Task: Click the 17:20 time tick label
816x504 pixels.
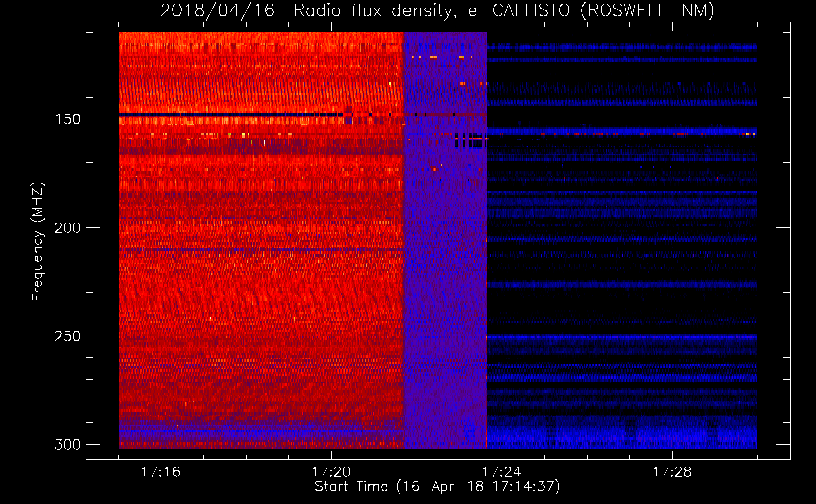Action: click(x=331, y=472)
